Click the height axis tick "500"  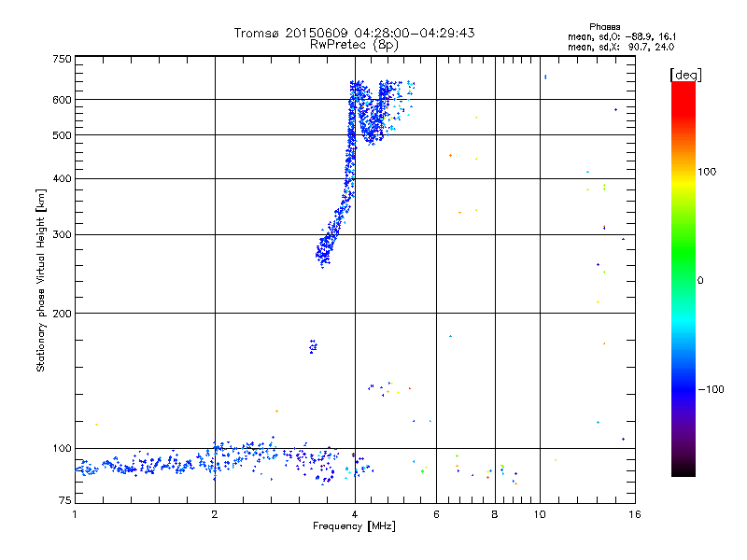click(x=62, y=135)
